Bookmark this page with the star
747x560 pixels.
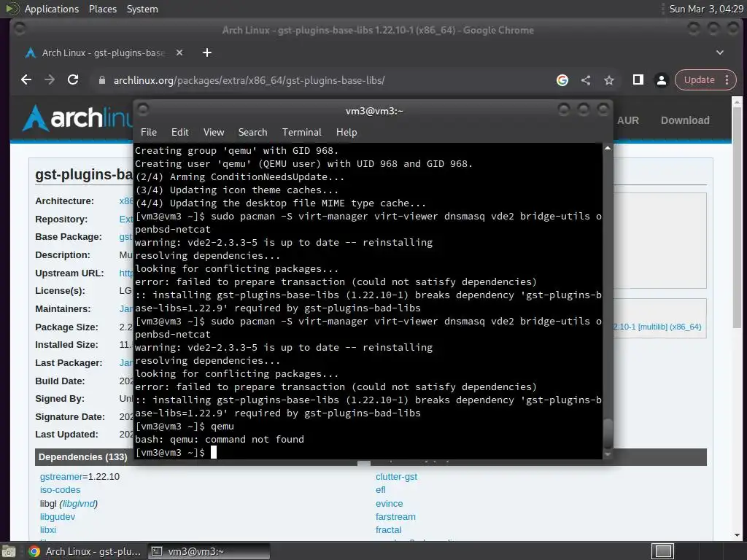coord(609,80)
